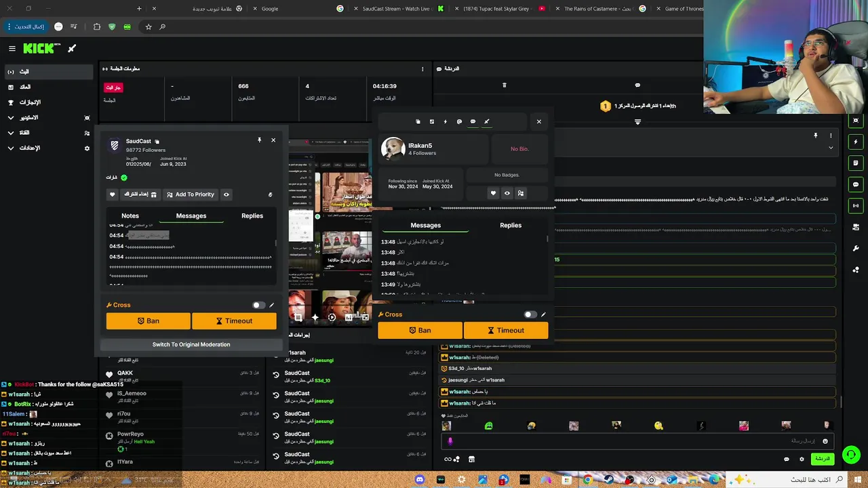Click the lightning icon in right sidebar
Image resolution: width=868 pixels, height=488 pixels.
[x=856, y=142]
